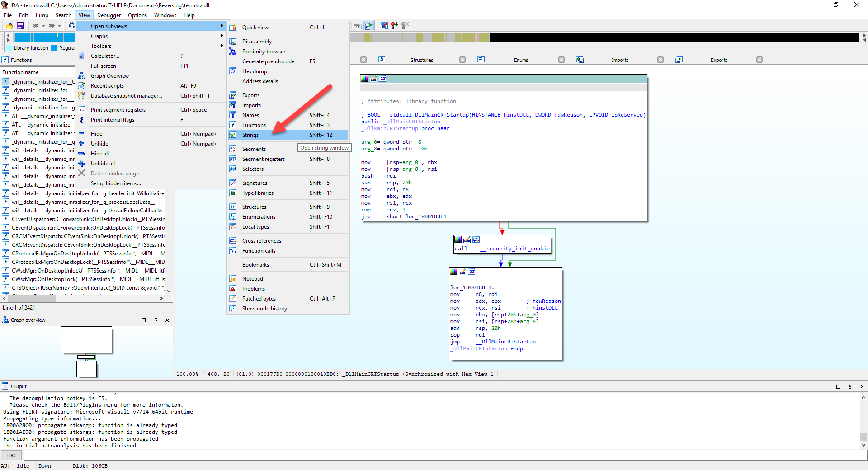This screenshot has height=470, width=868.
Task: Click the Imports tab icon
Action: coord(580,59)
